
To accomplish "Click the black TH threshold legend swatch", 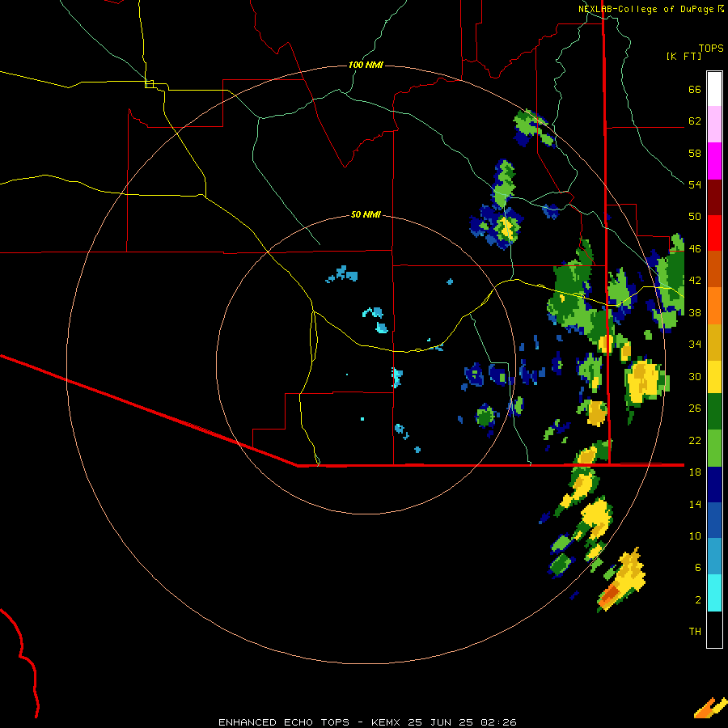I will point(714,629).
